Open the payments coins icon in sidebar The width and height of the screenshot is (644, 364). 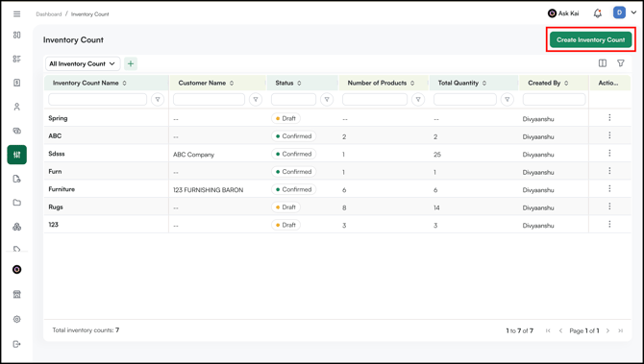[x=17, y=131]
